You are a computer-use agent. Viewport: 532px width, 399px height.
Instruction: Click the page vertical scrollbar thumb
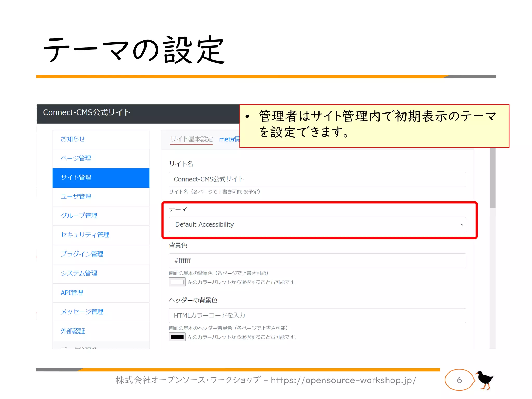click(x=493, y=178)
